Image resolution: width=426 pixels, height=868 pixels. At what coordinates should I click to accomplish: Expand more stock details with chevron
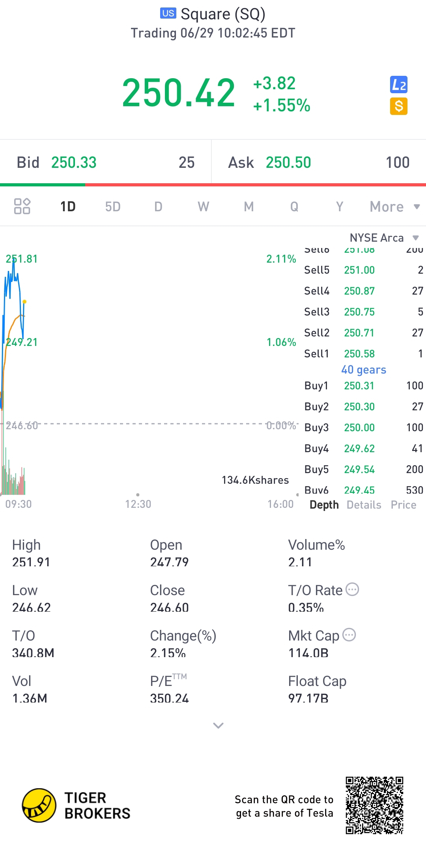pyautogui.click(x=218, y=725)
